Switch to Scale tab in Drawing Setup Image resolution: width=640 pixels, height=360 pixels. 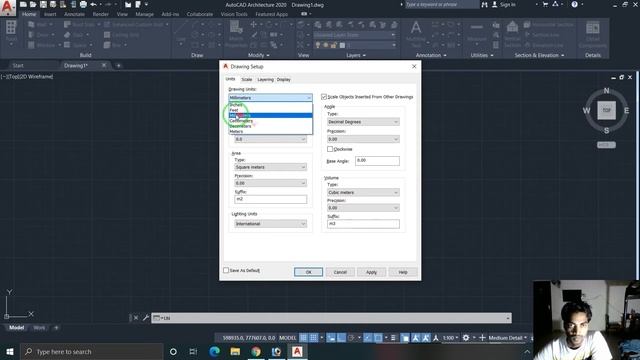tap(247, 80)
